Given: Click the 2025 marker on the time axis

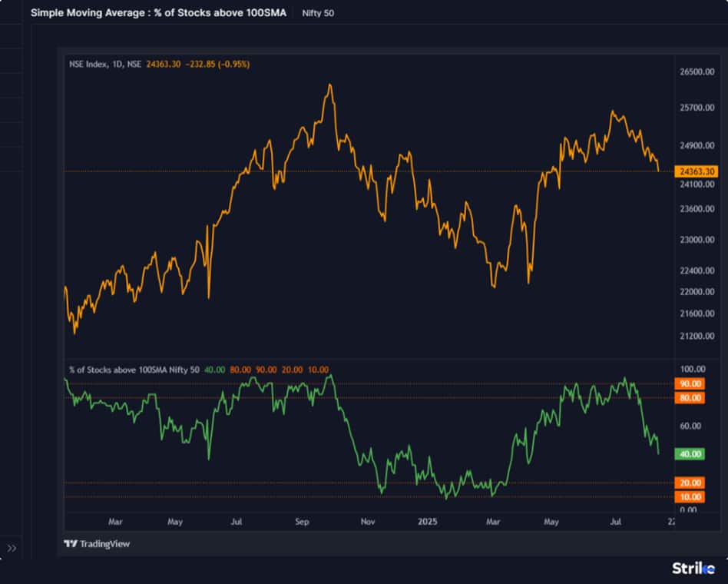Looking at the screenshot, I should 428,522.
